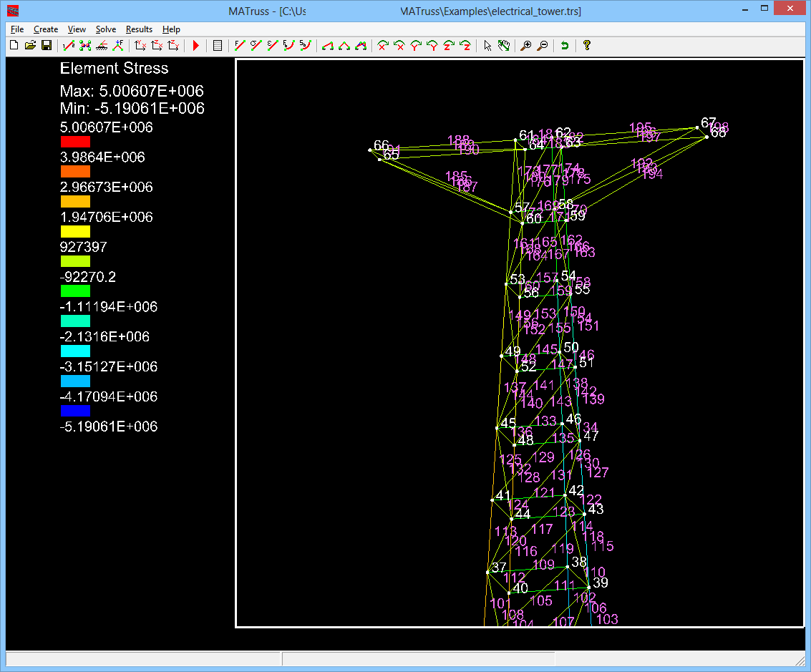811x672 pixels.
Task: Click the New file icon
Action: [x=14, y=46]
